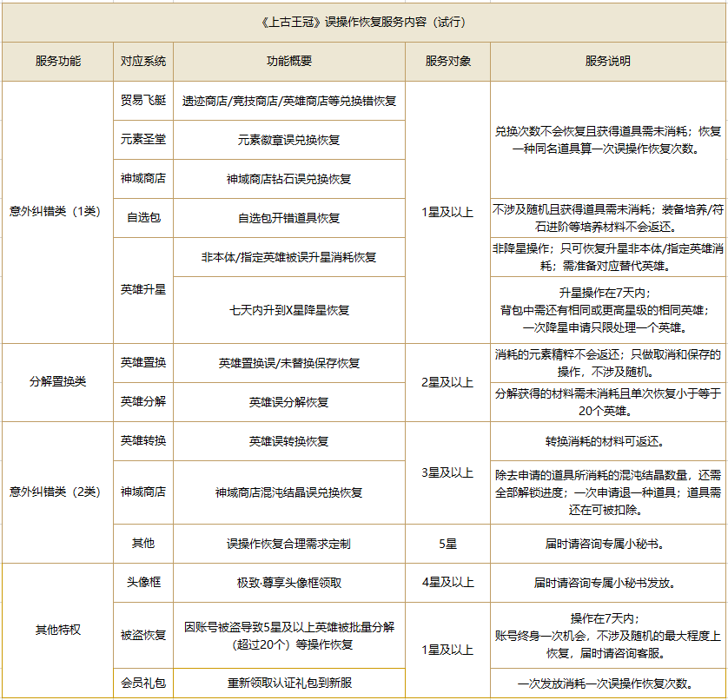The width and height of the screenshot is (728, 700).
Task: Select the 英雄升星 system cell
Action: [143, 290]
